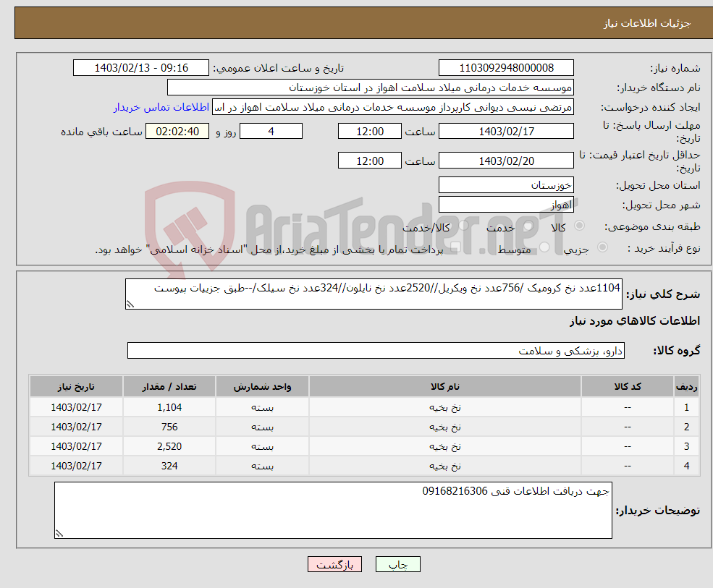
Task: Click the price validity date 1403/02/20 field
Action: (x=506, y=161)
